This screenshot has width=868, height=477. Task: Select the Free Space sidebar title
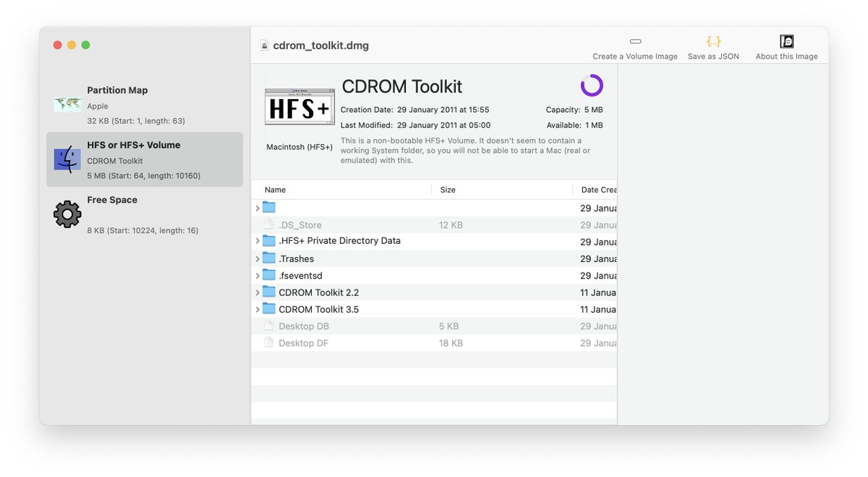click(x=112, y=200)
